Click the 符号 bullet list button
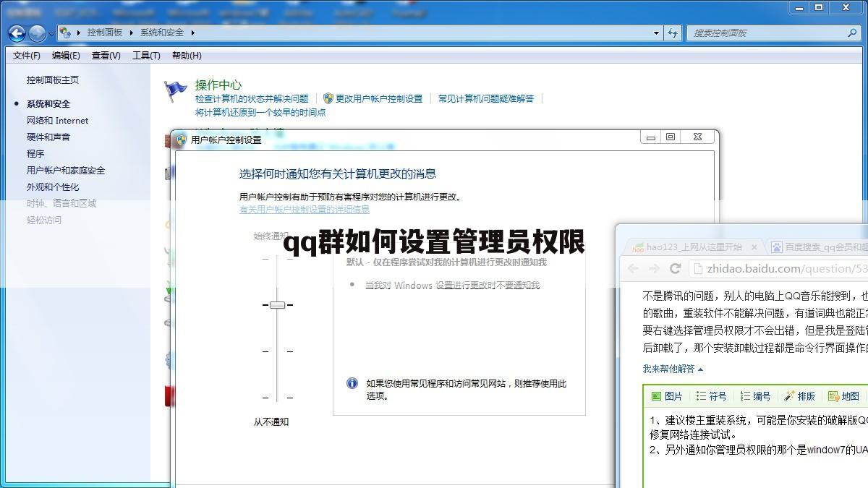The height and width of the screenshot is (488, 868). pos(712,396)
